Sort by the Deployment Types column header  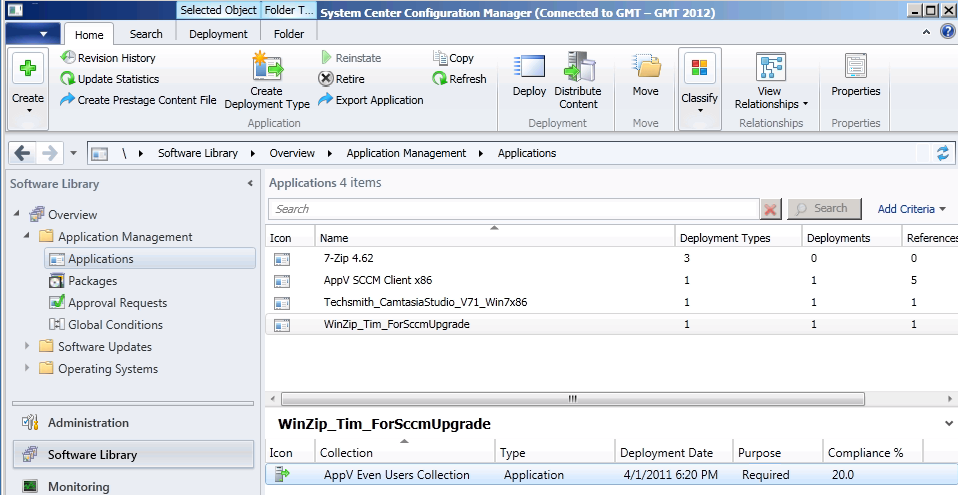[738, 237]
